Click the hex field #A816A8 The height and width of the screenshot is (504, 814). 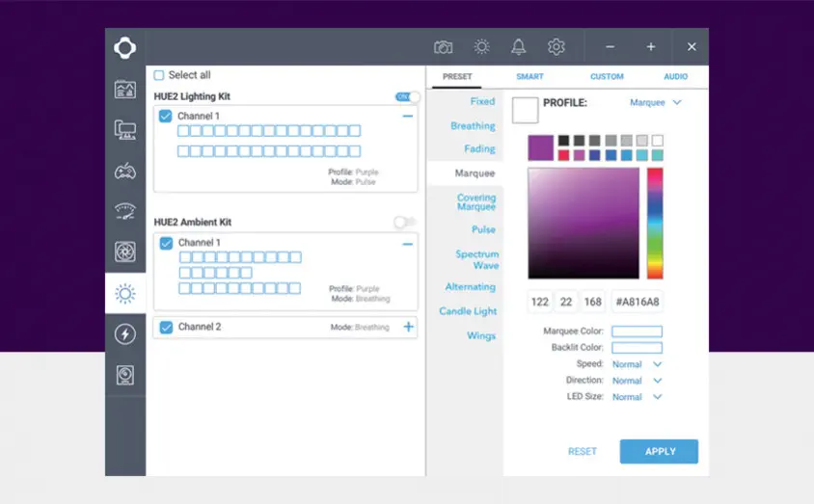coord(637,302)
